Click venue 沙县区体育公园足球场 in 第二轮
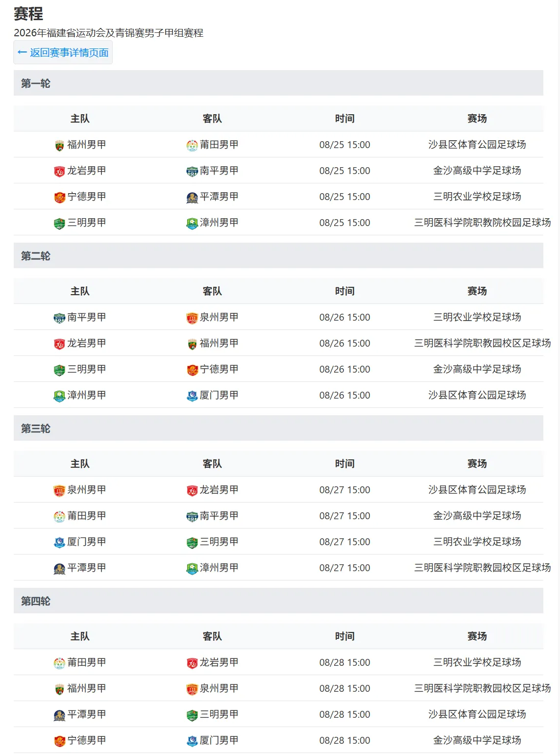 pyautogui.click(x=477, y=395)
